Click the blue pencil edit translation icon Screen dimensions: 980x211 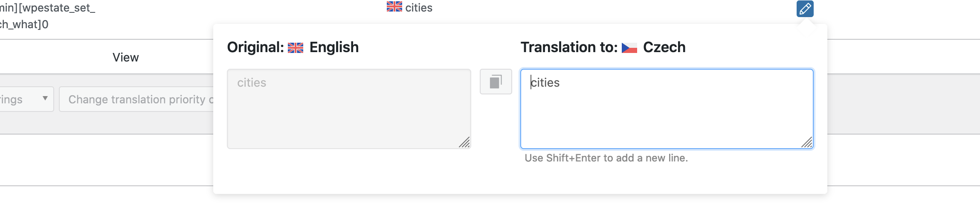pyautogui.click(x=805, y=9)
